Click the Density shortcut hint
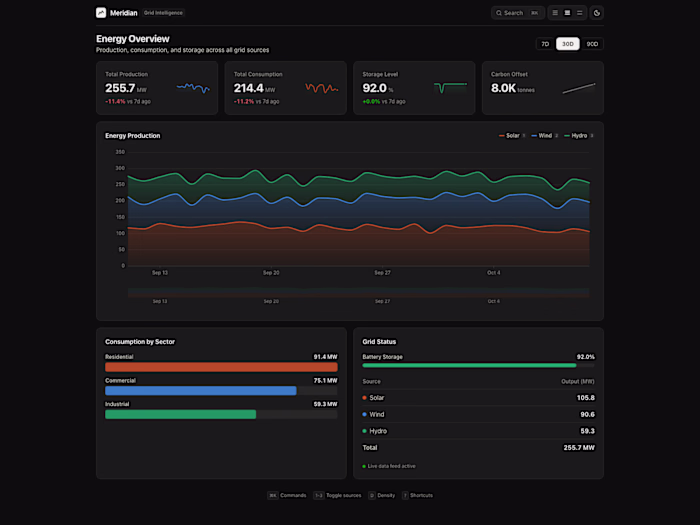The height and width of the screenshot is (525, 700). (382, 495)
